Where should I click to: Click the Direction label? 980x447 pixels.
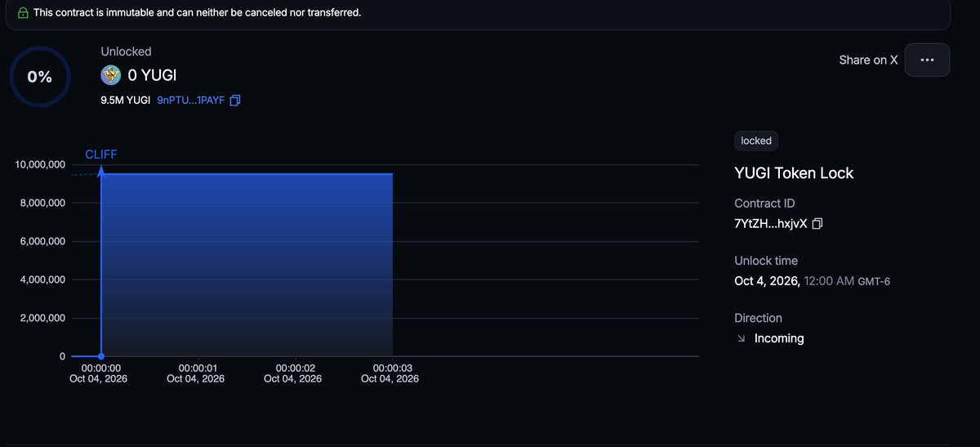click(x=758, y=318)
